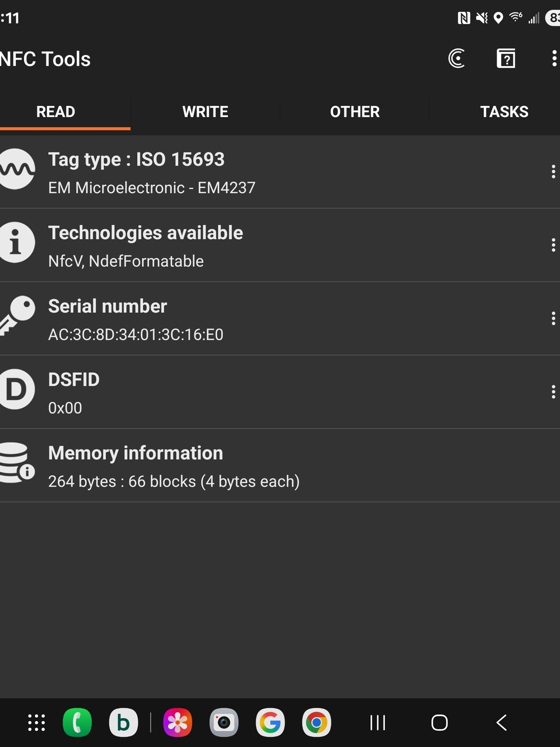Select the serial number AC:3C:8D:34:01:3C:16:E0
Viewport: 560px width, 747px height.
click(136, 335)
